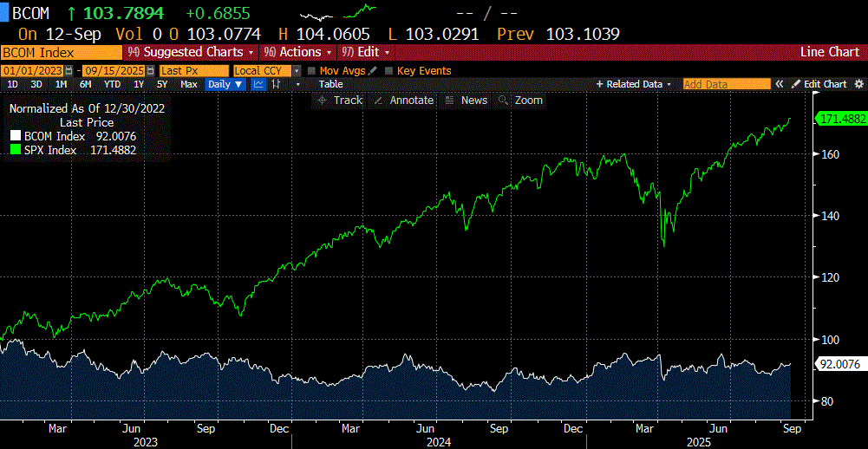868x449 pixels.
Task: Select the YTD range tab
Action: pyautogui.click(x=113, y=84)
